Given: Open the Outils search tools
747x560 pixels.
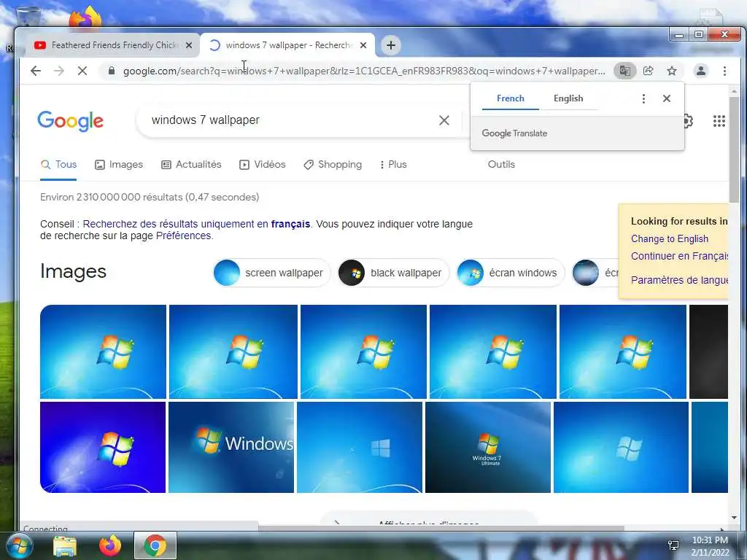Looking at the screenshot, I should pyautogui.click(x=501, y=164).
